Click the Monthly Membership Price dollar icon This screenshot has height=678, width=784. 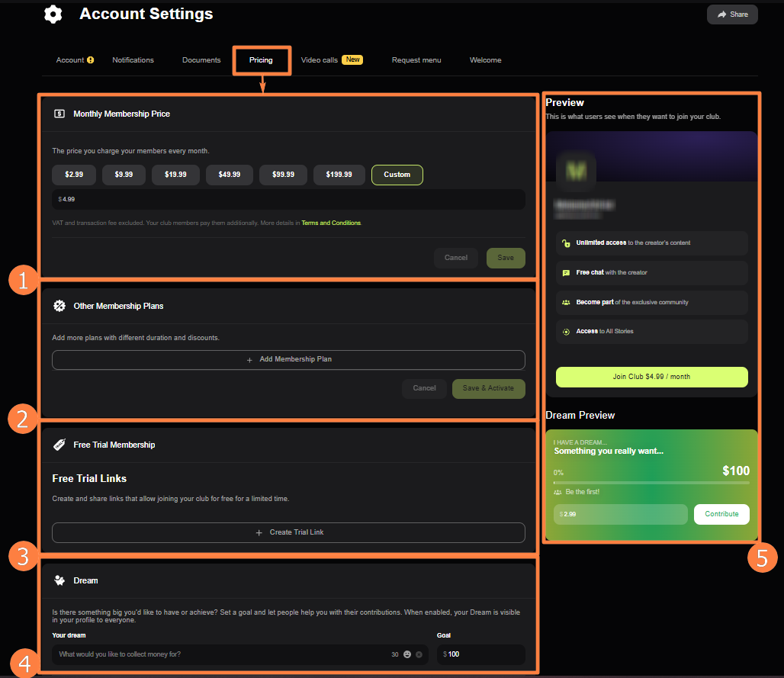click(59, 114)
